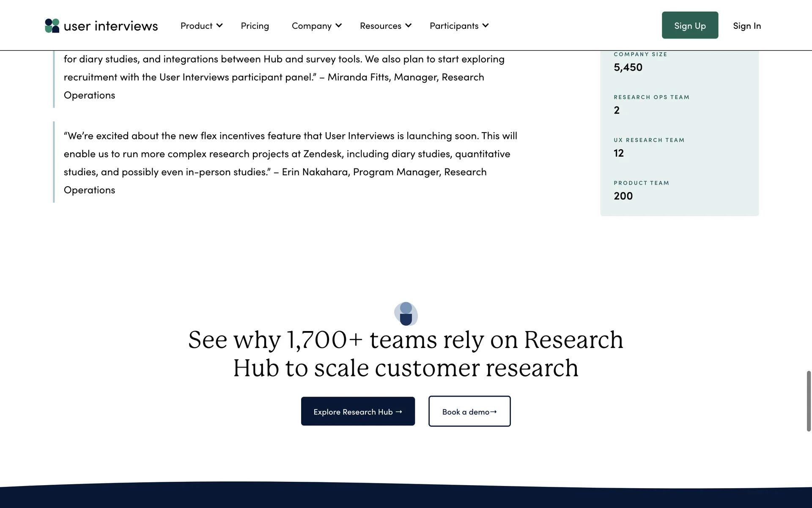Click the Company Size 5,450 stat

[x=628, y=67]
